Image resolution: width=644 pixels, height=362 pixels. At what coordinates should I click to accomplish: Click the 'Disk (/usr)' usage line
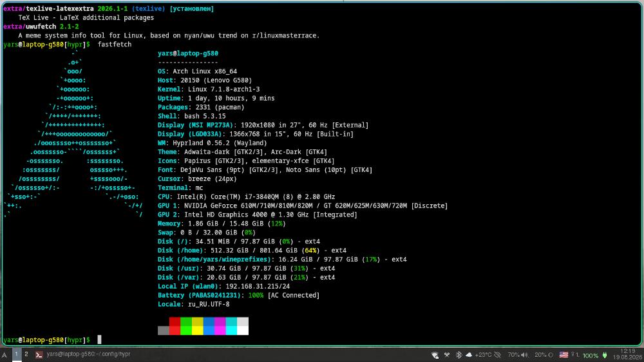(247, 269)
